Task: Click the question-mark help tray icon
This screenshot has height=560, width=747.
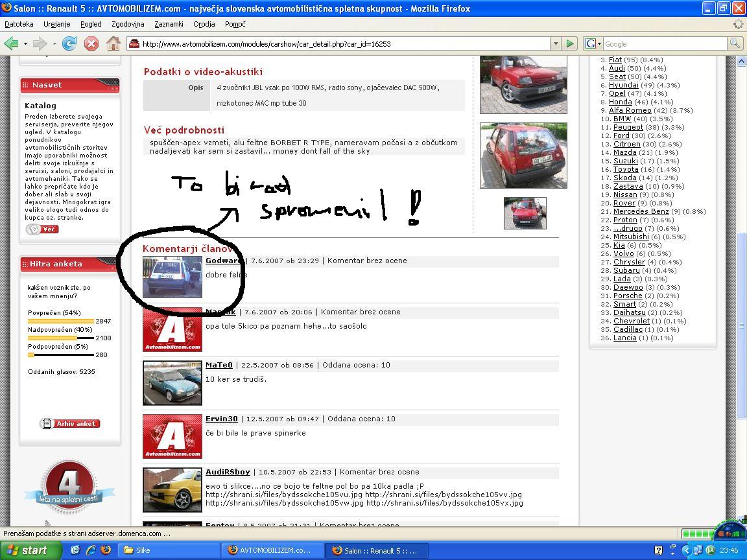Action: pos(658,550)
